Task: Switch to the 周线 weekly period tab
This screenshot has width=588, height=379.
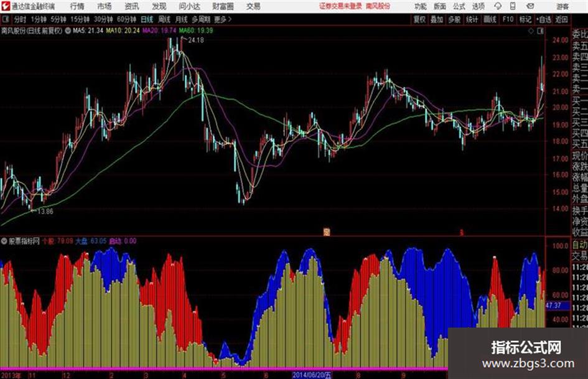Action: pyautogui.click(x=164, y=19)
